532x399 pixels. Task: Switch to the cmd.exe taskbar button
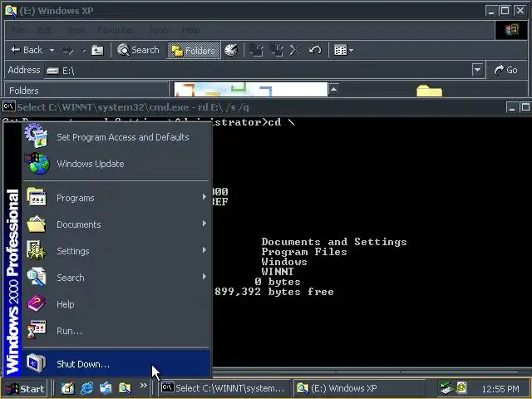[224, 388]
